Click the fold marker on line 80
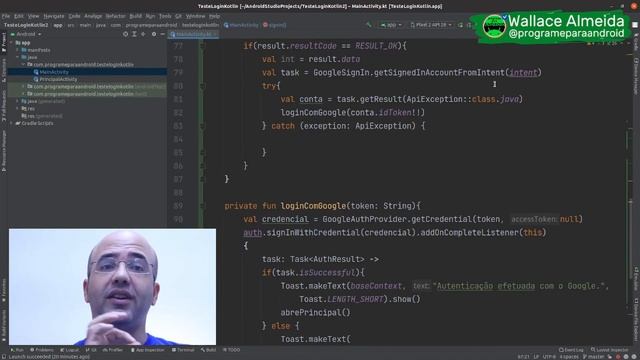640x360 pixels. click(202, 86)
